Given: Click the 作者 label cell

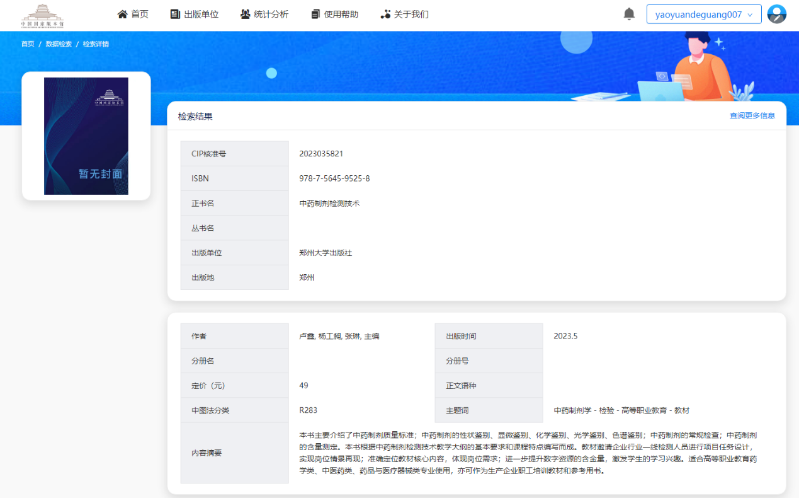Looking at the screenshot, I should click(x=234, y=336).
